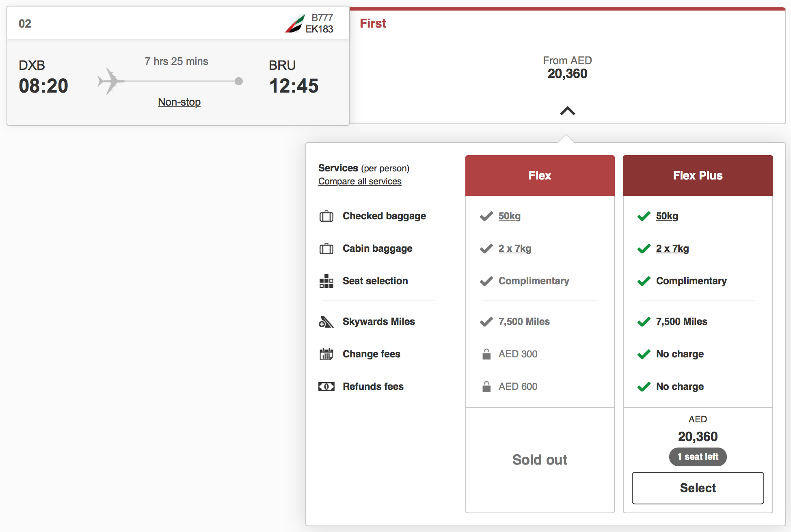
Task: Click the green No charge refund checkmark
Action: [644, 387]
